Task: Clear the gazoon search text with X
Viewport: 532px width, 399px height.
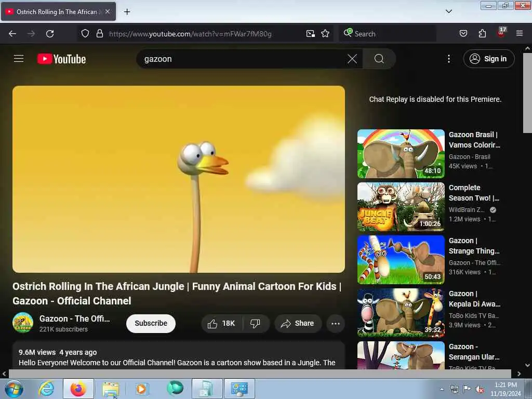Action: click(x=352, y=59)
